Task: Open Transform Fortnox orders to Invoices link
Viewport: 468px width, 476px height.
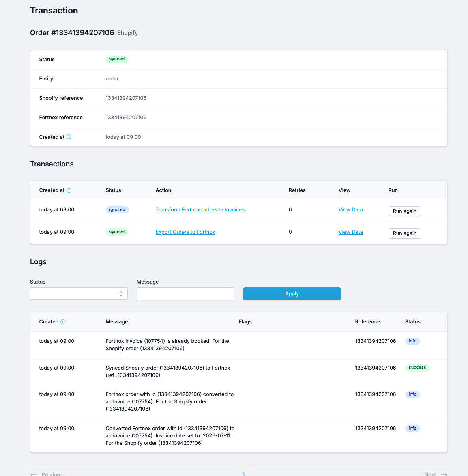Action: tap(200, 210)
